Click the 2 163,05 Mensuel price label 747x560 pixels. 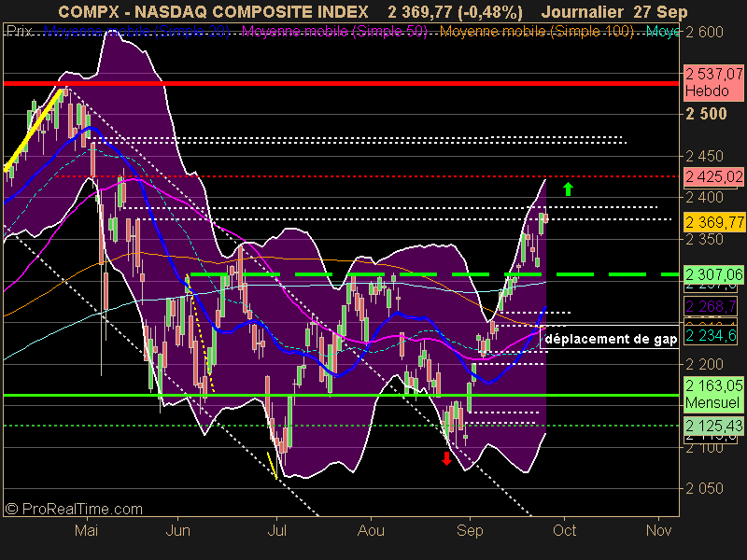(x=713, y=394)
